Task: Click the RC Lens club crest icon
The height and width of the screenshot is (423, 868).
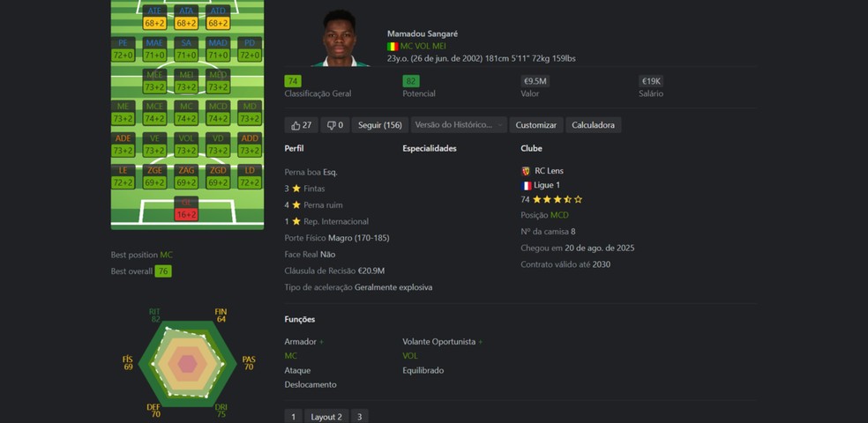Action: (526, 171)
